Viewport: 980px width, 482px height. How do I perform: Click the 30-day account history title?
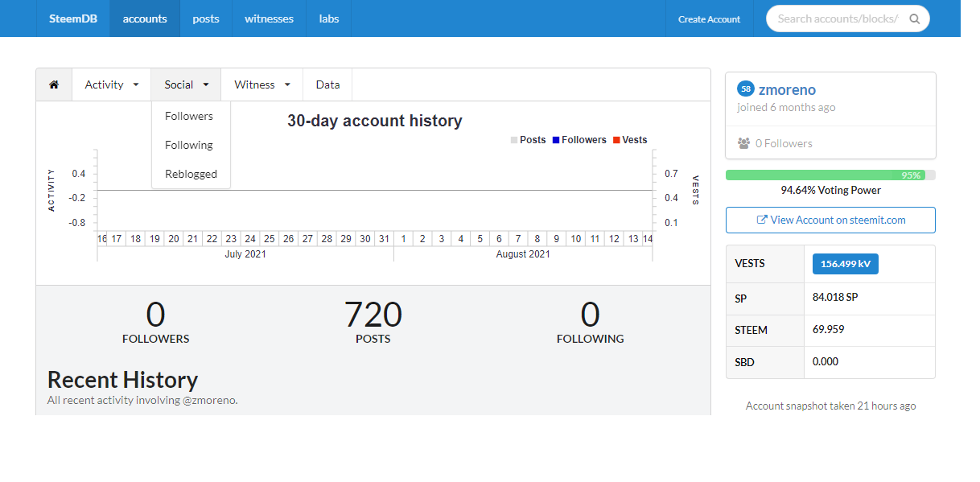coord(375,121)
